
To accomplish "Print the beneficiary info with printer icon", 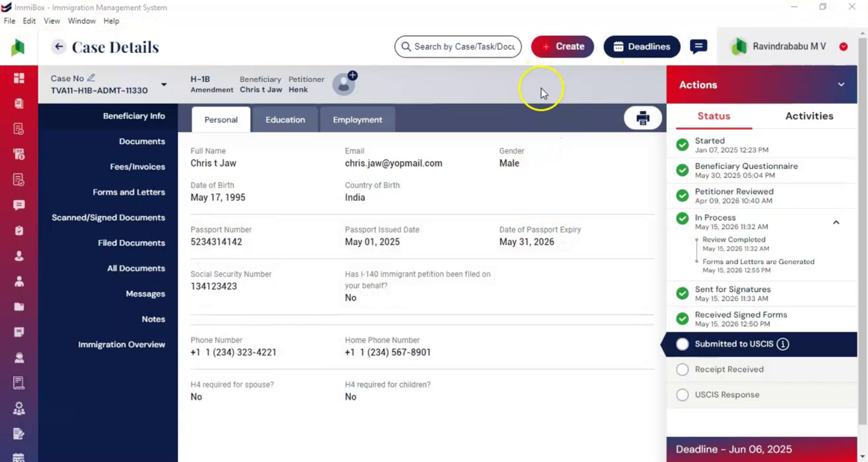I will click(643, 118).
